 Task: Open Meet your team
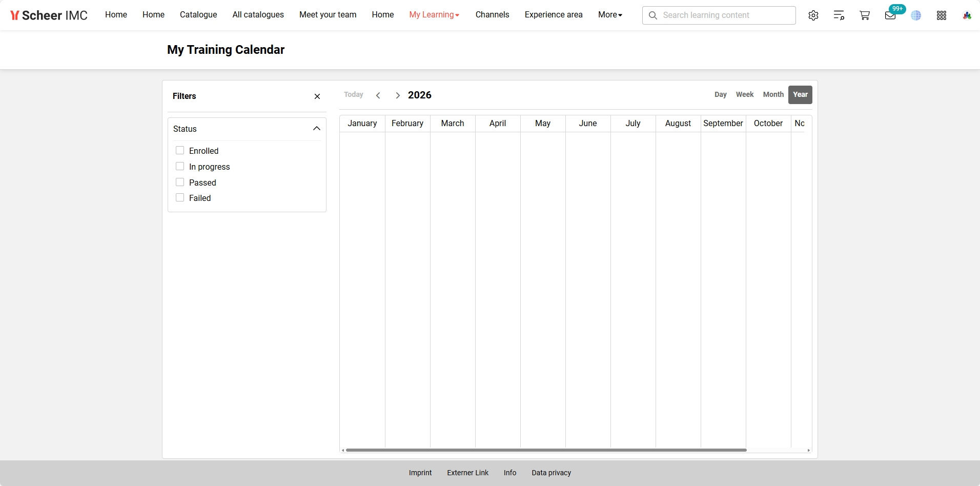coord(328,15)
